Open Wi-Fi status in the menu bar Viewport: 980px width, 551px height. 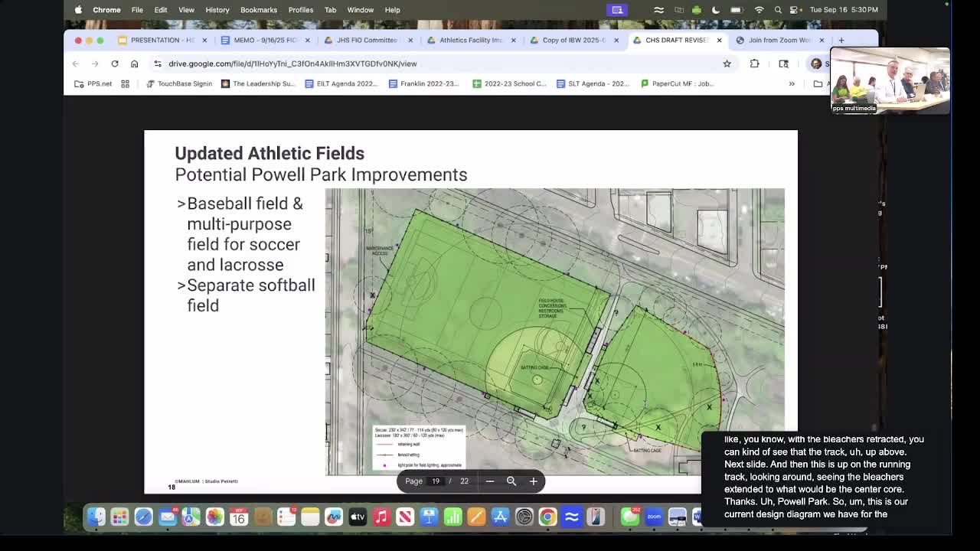pyautogui.click(x=759, y=10)
